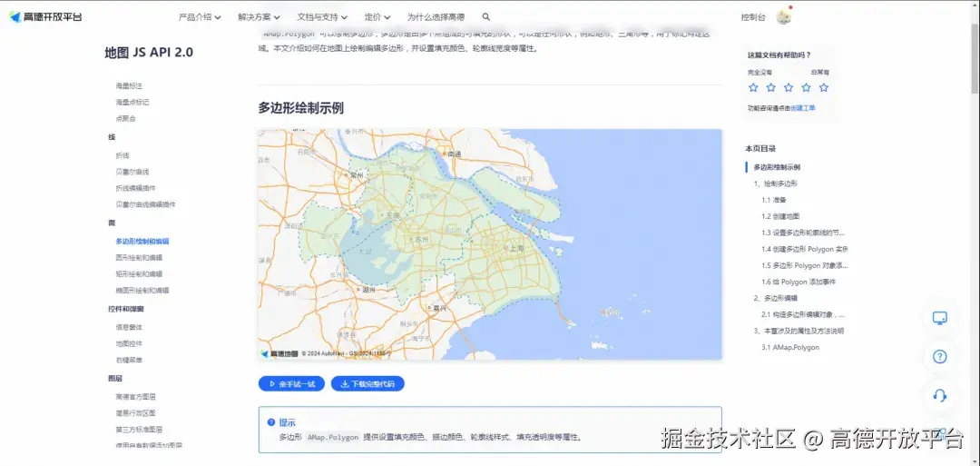Click the 控件和弹窗 section heading

coord(125,308)
